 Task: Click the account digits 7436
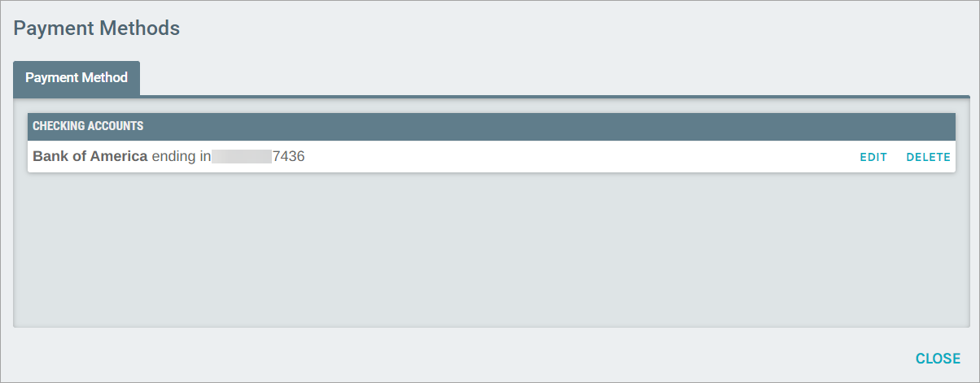click(x=289, y=156)
